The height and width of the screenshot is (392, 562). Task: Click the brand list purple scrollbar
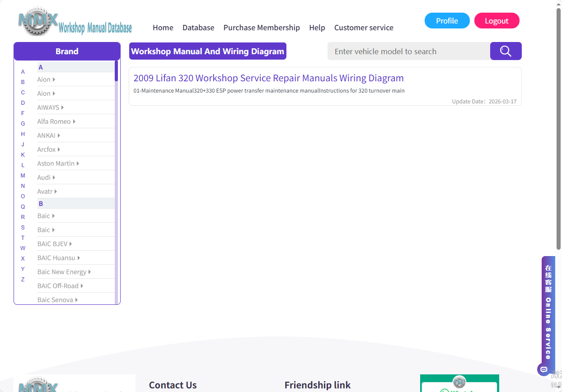point(116,71)
